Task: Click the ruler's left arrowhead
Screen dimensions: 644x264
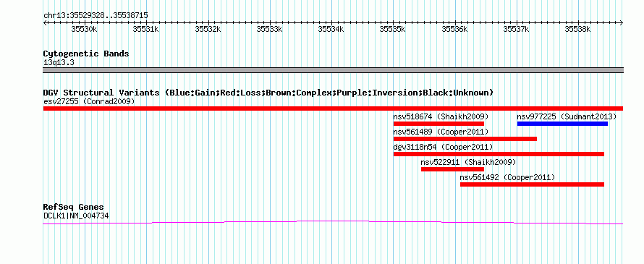Action: click(45, 22)
